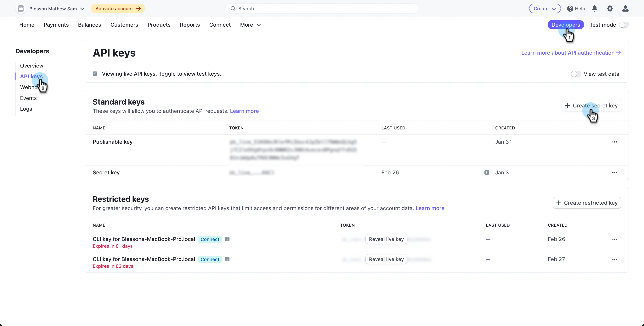Open more options for Publishable key
The height and width of the screenshot is (326, 644).
coord(614,142)
